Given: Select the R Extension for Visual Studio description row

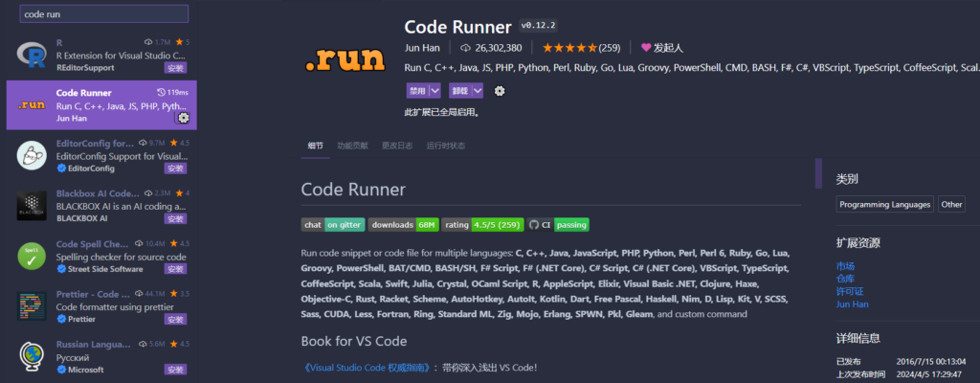Looking at the screenshot, I should tap(122, 56).
